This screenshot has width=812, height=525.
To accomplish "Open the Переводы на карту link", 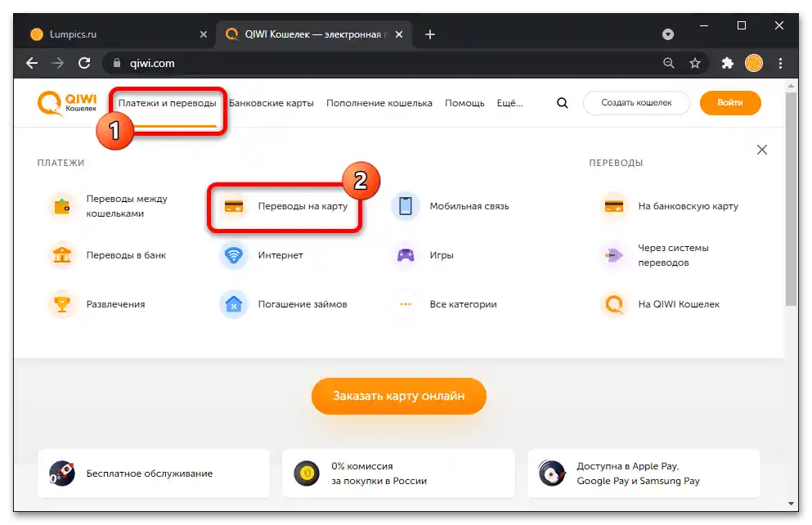I will (303, 206).
